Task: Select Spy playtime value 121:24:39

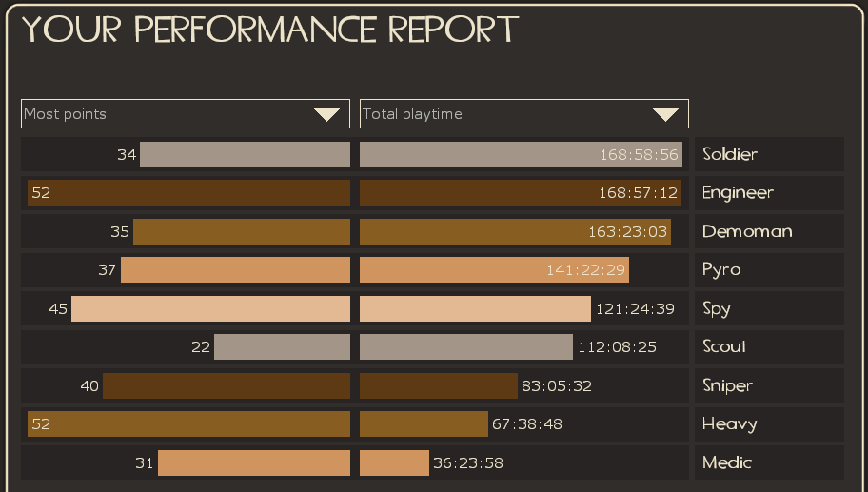Action: [635, 308]
